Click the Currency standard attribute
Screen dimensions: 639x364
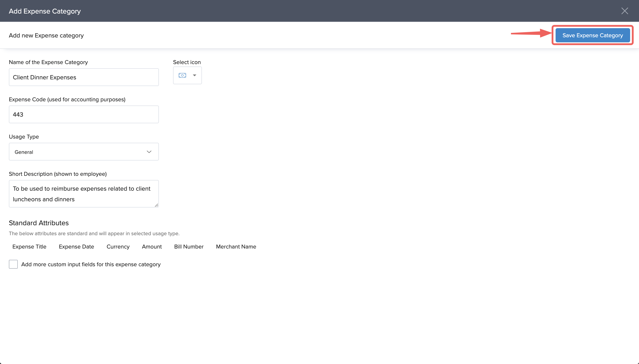118,247
